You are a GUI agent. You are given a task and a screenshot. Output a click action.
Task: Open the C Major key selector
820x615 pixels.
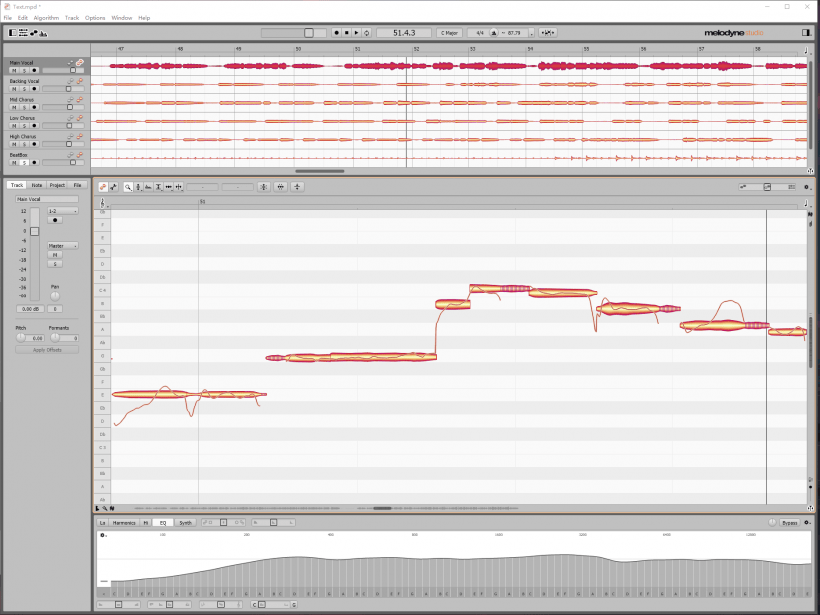click(450, 31)
